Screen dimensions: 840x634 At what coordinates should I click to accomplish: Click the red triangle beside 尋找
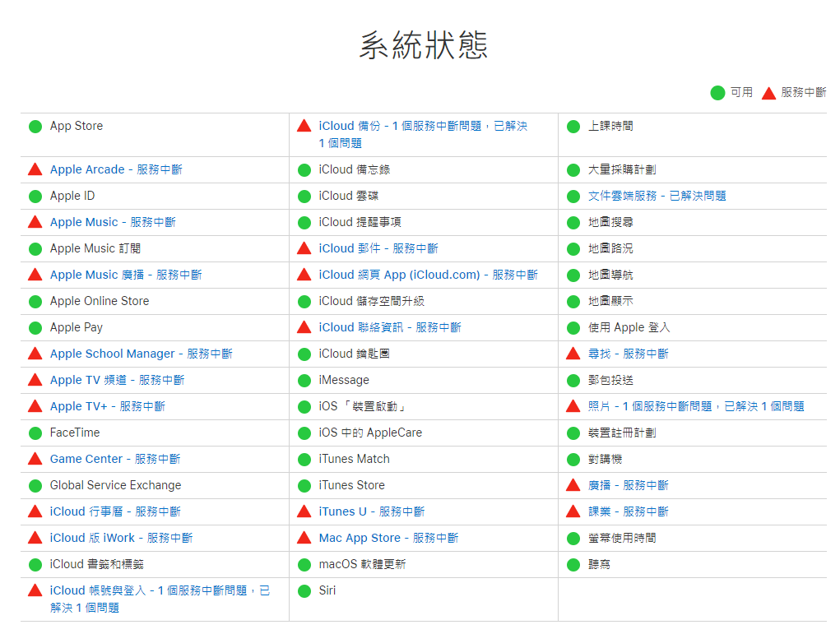point(573,354)
